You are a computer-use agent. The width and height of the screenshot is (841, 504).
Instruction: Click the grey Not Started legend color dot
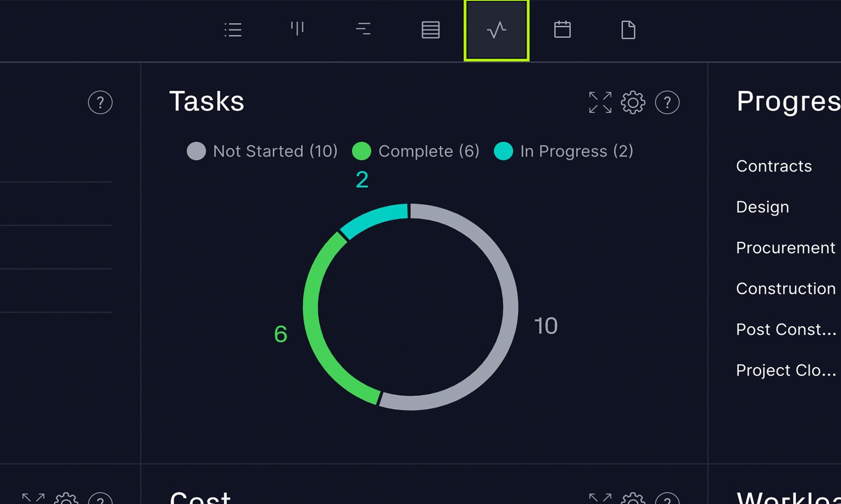point(196,151)
